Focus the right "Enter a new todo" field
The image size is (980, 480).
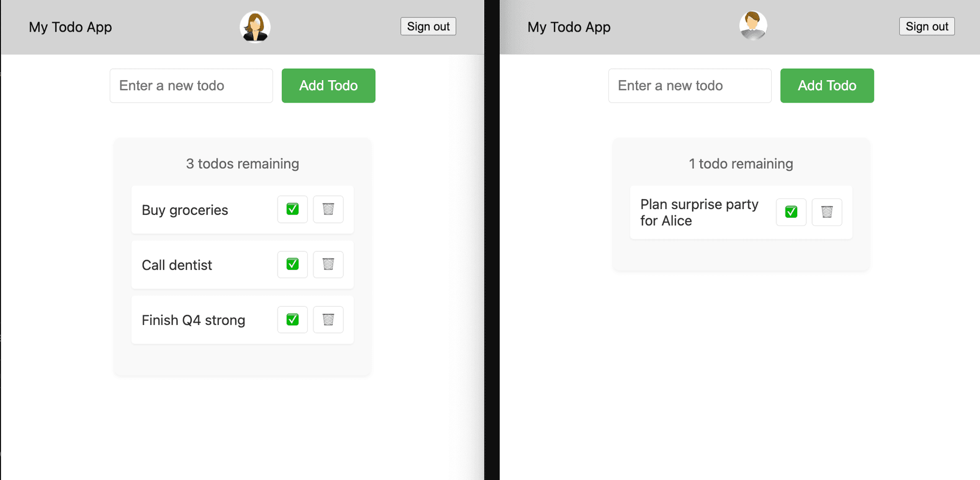click(690, 85)
